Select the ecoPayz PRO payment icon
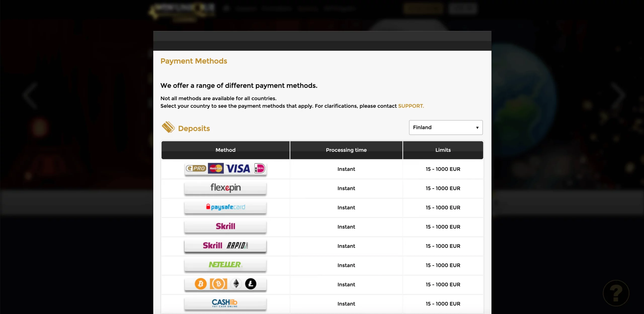The height and width of the screenshot is (314, 644). (196, 168)
